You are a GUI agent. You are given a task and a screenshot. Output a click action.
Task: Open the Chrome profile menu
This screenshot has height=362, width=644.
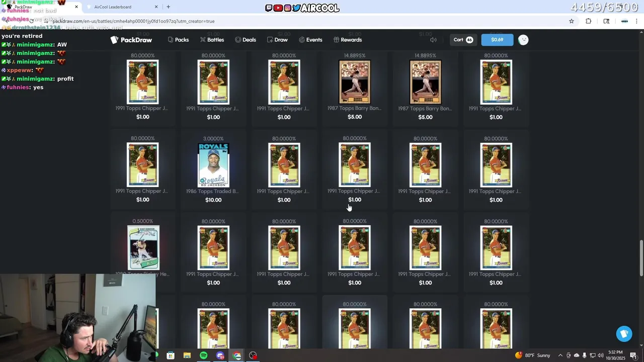pyautogui.click(x=624, y=21)
